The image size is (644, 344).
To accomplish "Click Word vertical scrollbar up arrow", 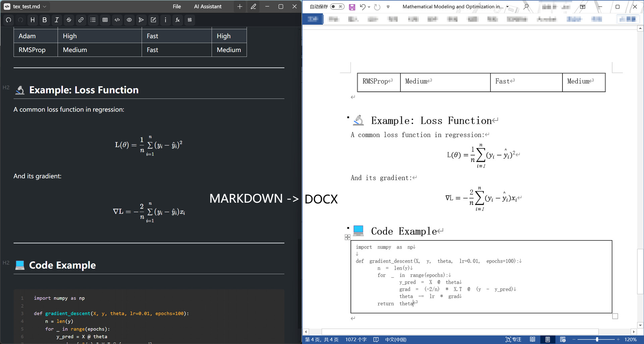I will tap(640, 28).
